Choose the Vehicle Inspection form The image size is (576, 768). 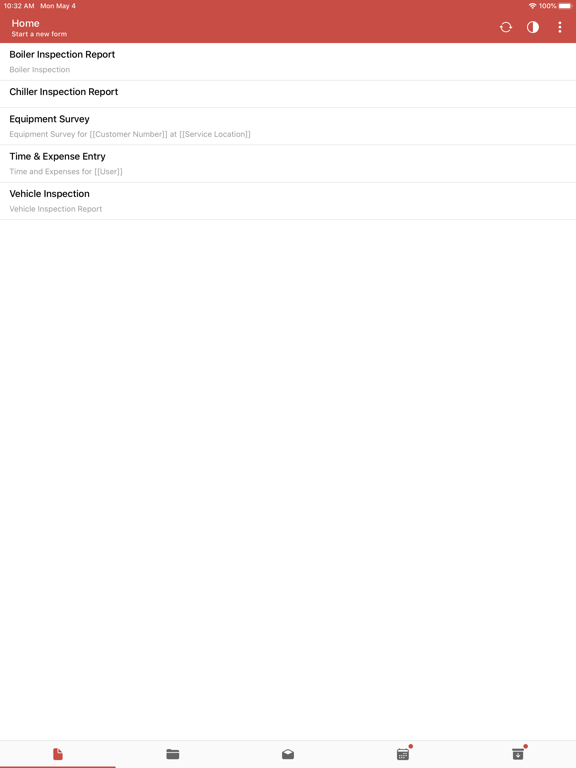(x=288, y=201)
